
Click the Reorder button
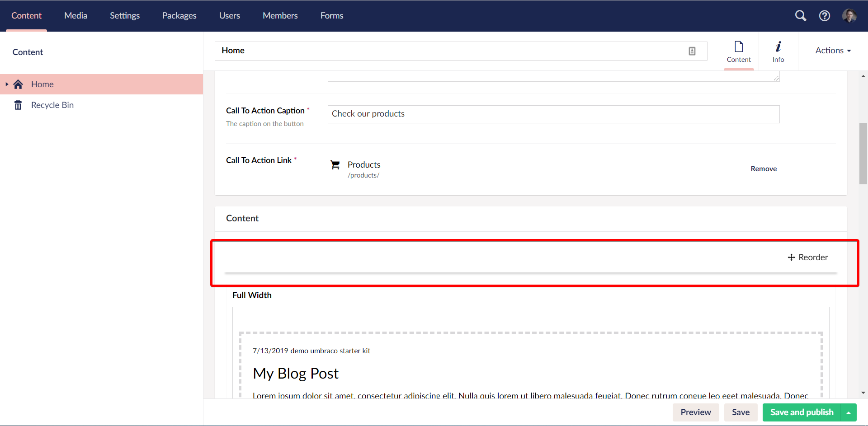[808, 257]
